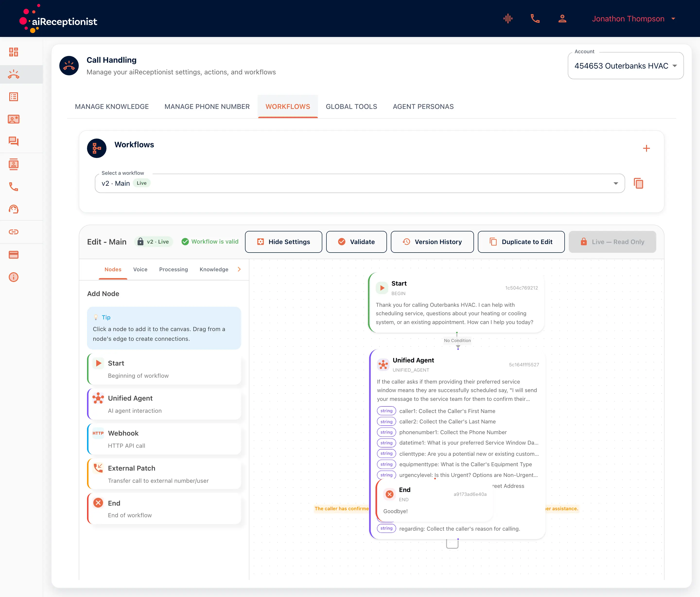This screenshot has width=700, height=597.
Task: Select the Knowledge settings tab
Action: 214,269
